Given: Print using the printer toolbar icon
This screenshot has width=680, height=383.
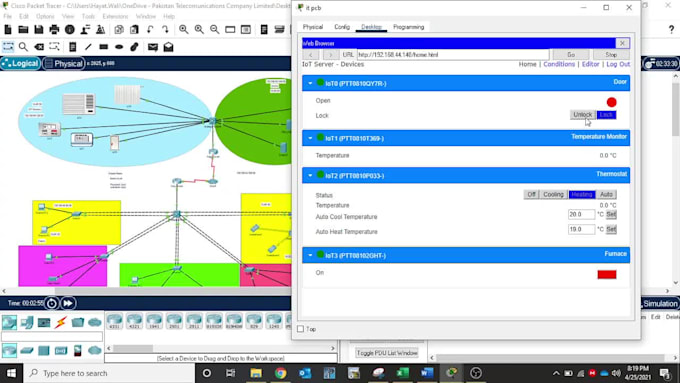Looking at the screenshot, I should tap(54, 29).
